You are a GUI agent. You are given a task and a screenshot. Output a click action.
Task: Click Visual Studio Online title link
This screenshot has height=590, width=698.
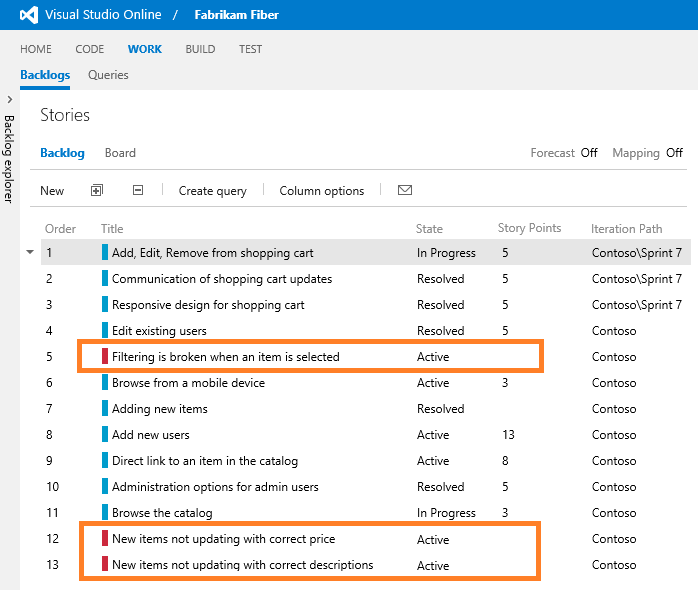(103, 15)
